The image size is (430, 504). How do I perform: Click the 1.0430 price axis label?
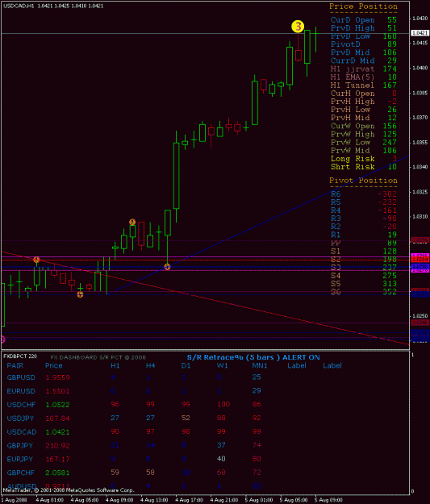point(420,19)
